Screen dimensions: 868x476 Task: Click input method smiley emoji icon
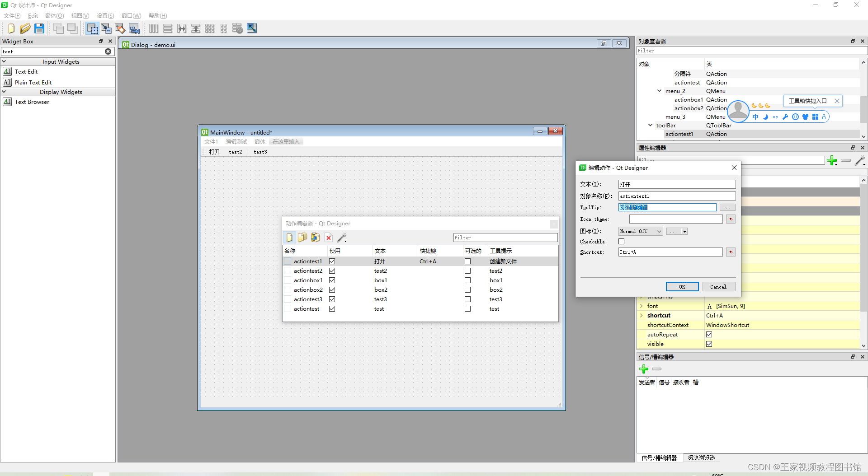795,117
